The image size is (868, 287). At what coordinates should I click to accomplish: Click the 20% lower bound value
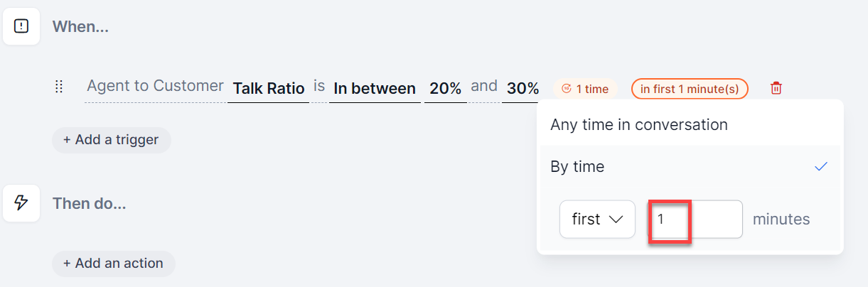[446, 89]
